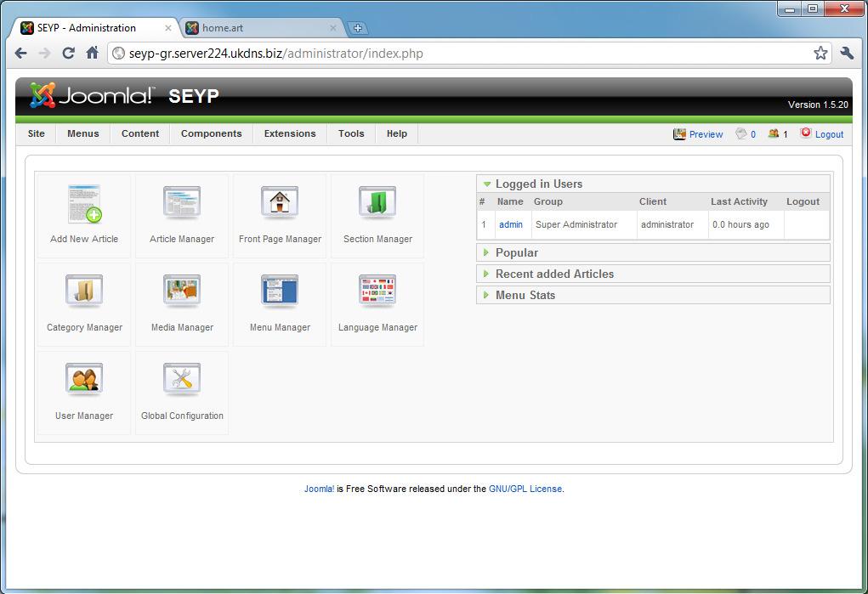Viewport: 868px width, 594px height.
Task: Click the Preview icon in toolbar
Action: (679, 134)
